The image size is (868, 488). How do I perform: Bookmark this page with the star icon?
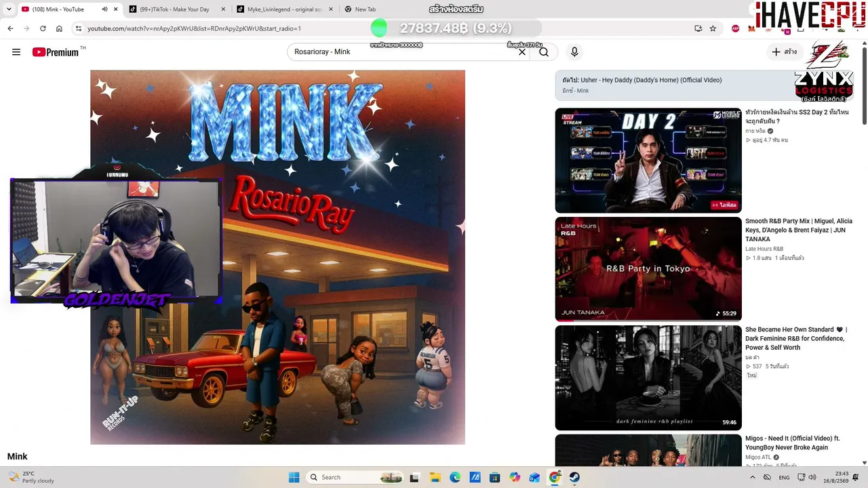(x=713, y=28)
